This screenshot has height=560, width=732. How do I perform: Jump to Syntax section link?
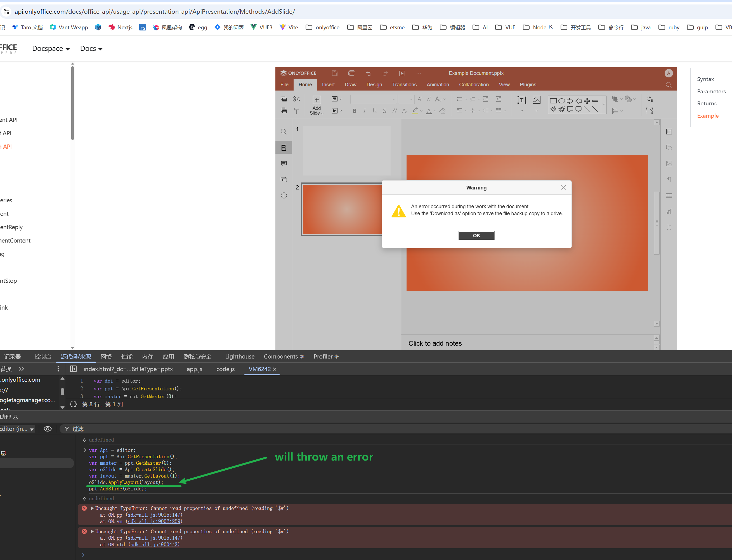(x=705, y=79)
